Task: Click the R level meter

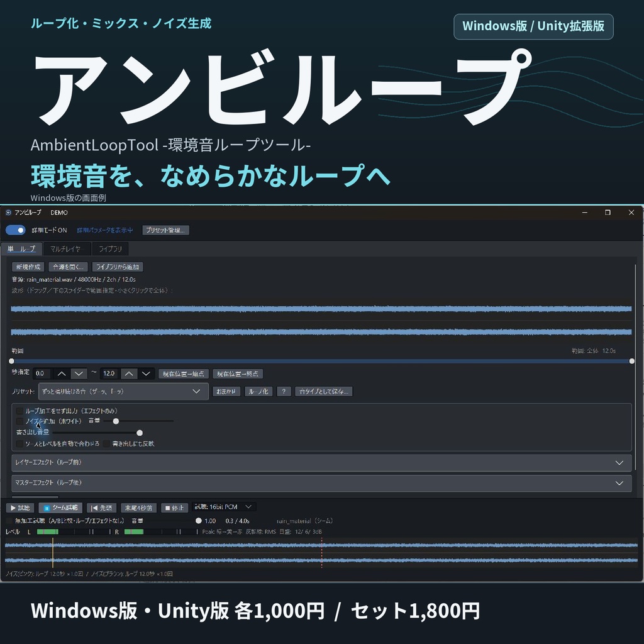Action: click(161, 532)
